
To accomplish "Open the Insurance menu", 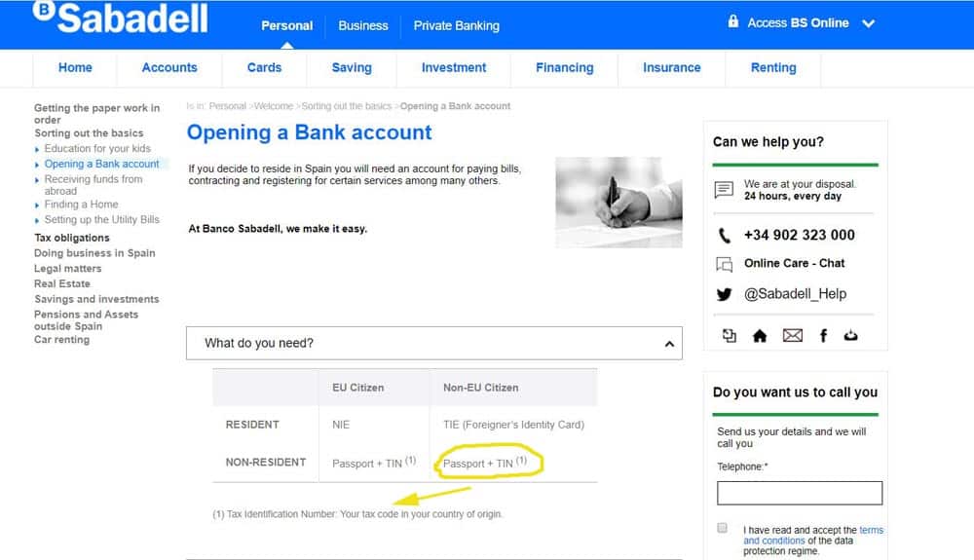I will [x=671, y=67].
